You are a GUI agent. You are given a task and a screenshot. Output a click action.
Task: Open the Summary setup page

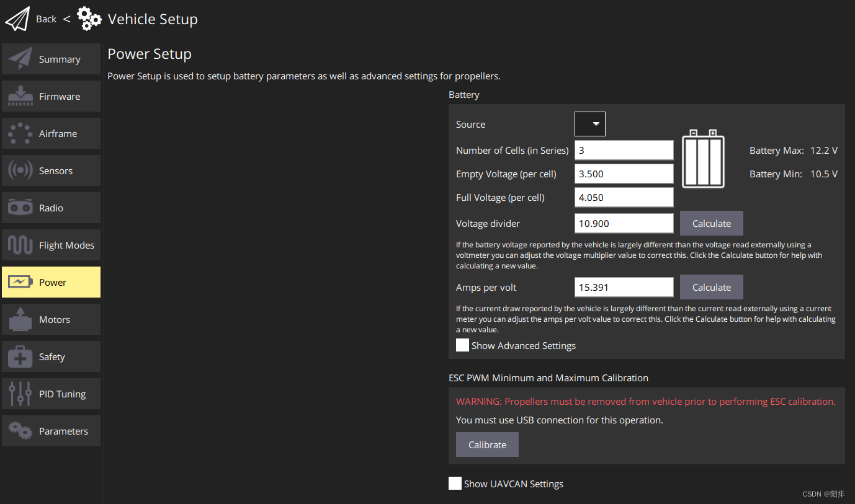[x=51, y=59]
